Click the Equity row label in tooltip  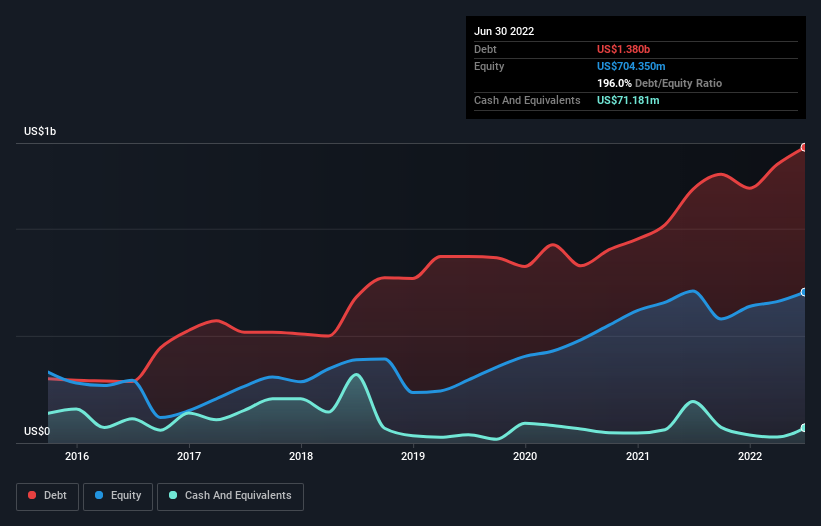pos(489,66)
